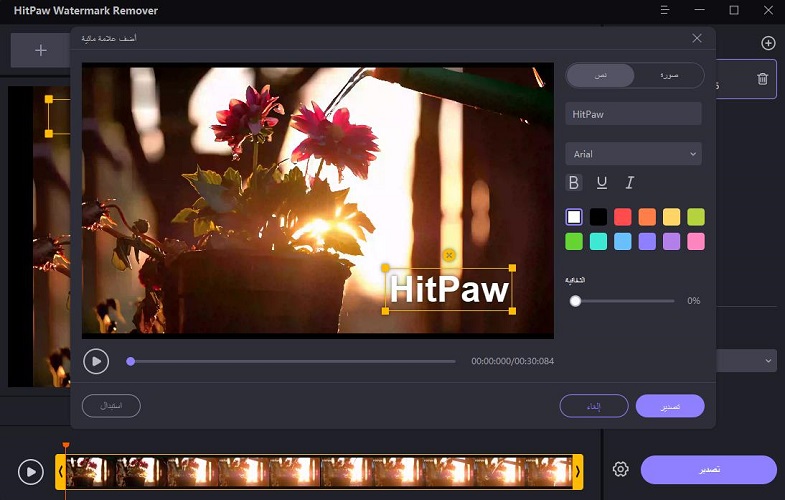Viewport: 785px width, 500px height.
Task: Select the lavender color swatch
Action: tap(671, 241)
